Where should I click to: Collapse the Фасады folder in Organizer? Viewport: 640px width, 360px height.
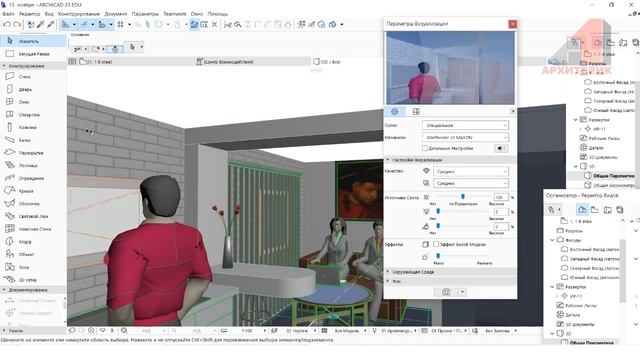(553, 240)
